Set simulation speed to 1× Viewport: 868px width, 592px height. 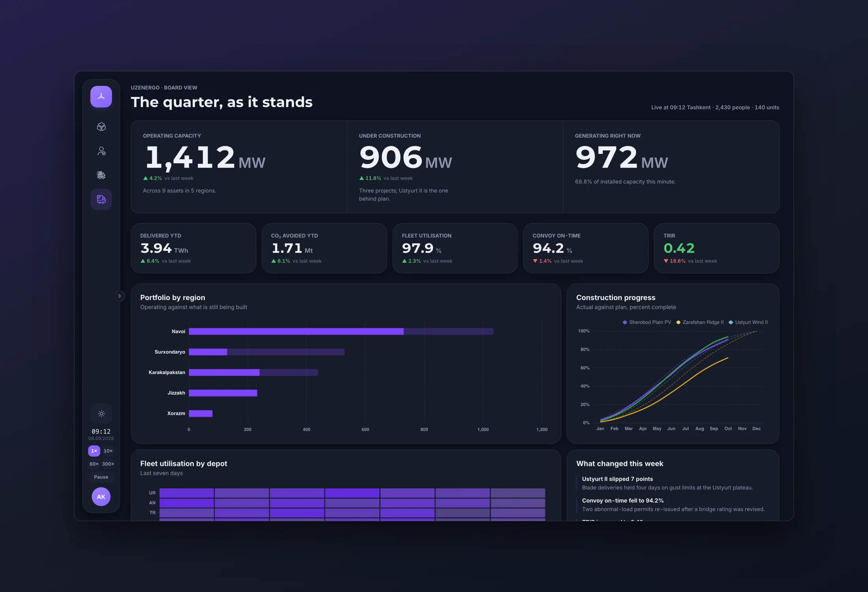tap(94, 451)
